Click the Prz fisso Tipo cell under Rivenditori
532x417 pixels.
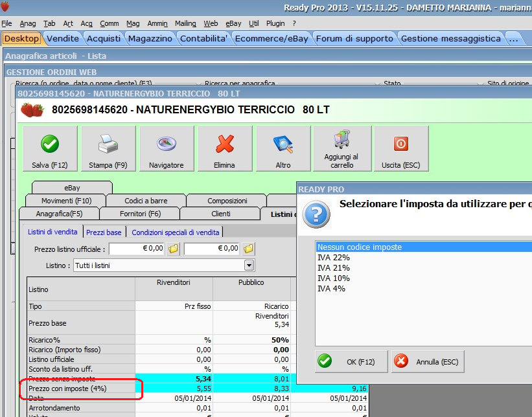(x=174, y=306)
